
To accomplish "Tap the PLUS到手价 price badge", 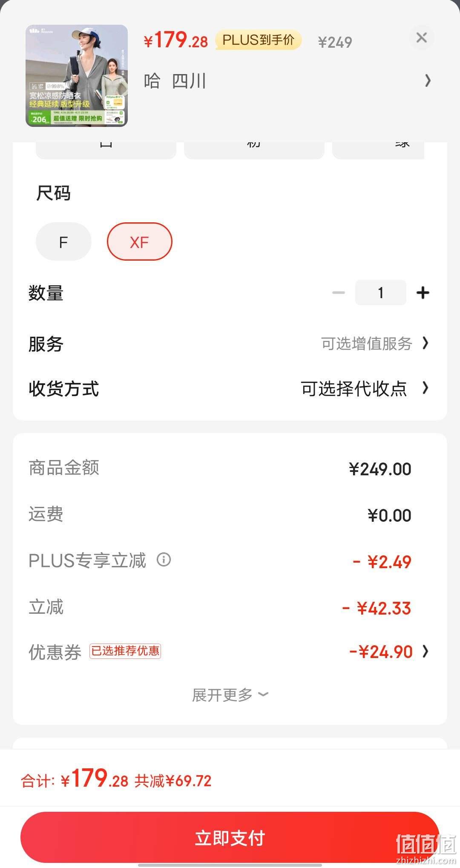I will (259, 40).
